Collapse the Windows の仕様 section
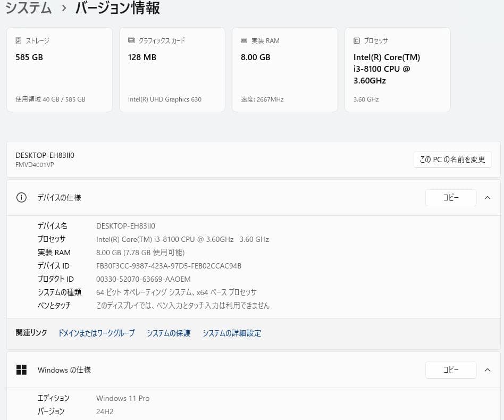 coord(488,370)
